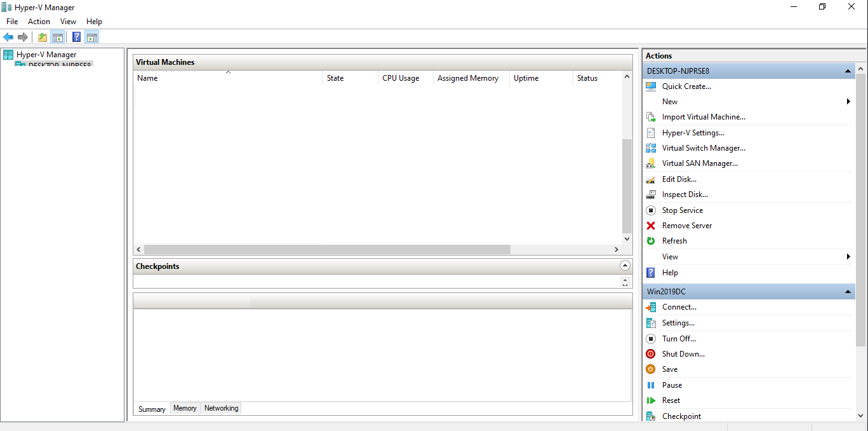Image resolution: width=868 pixels, height=431 pixels.
Task: Click the Forward arrow toolbar icon
Action: click(x=23, y=37)
